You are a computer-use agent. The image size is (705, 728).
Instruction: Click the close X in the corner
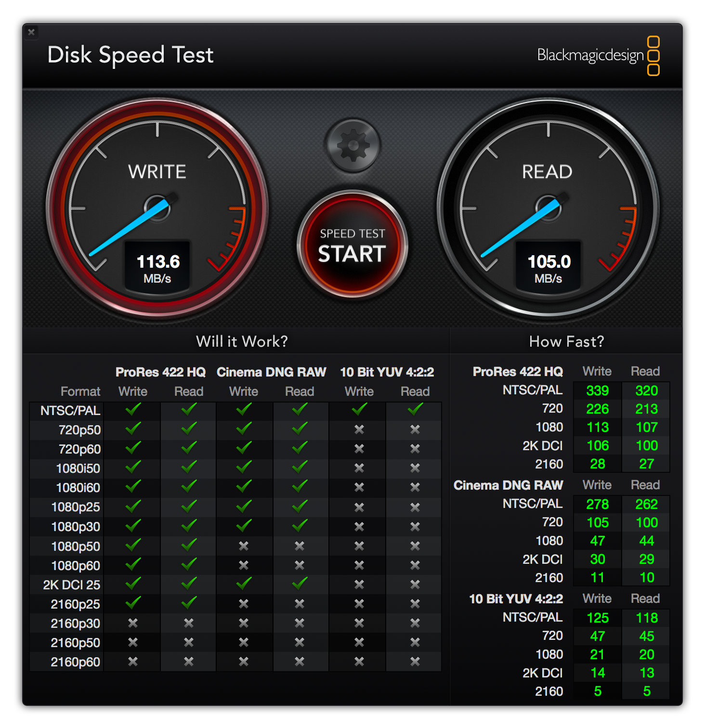coord(31,32)
